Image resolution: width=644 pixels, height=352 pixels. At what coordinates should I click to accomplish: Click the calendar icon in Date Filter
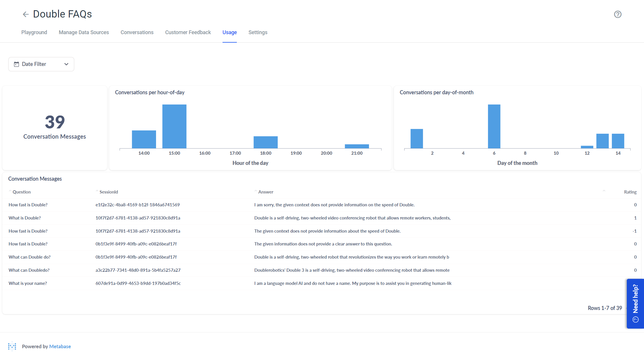point(17,64)
